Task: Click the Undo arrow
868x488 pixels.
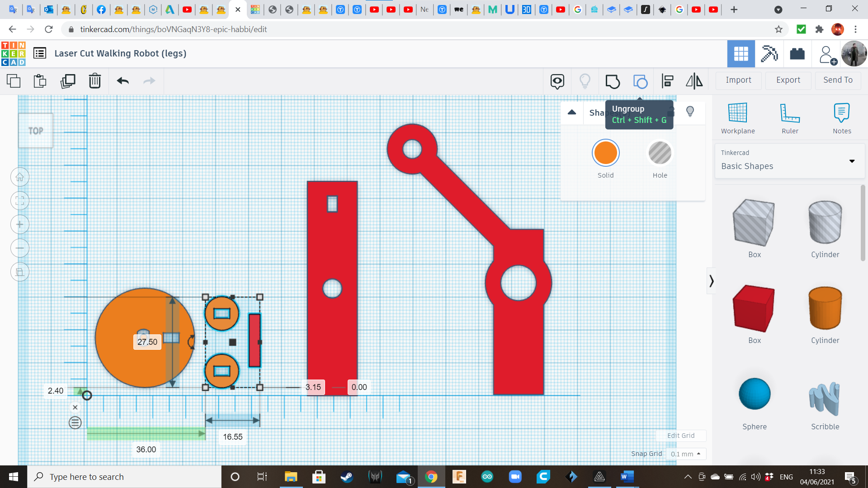Action: click(123, 81)
